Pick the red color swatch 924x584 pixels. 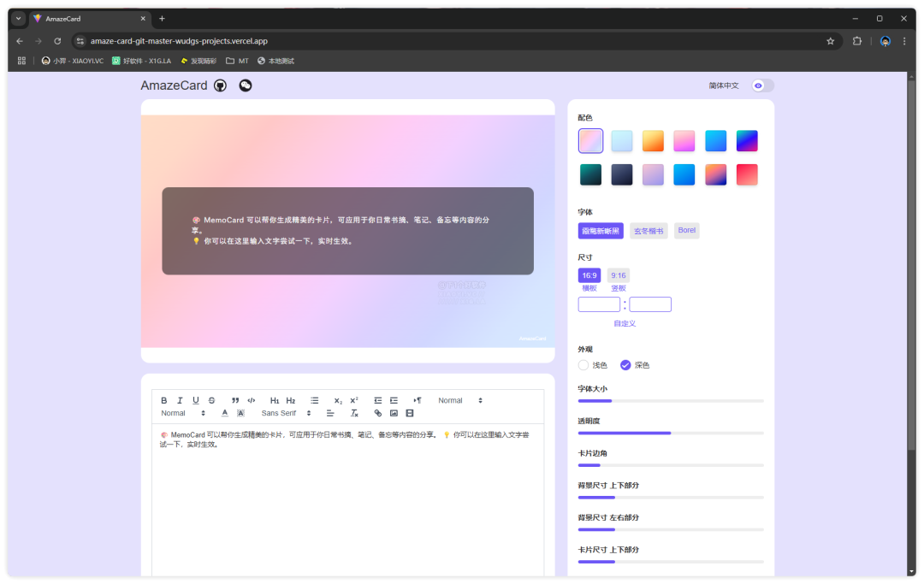[x=747, y=174]
